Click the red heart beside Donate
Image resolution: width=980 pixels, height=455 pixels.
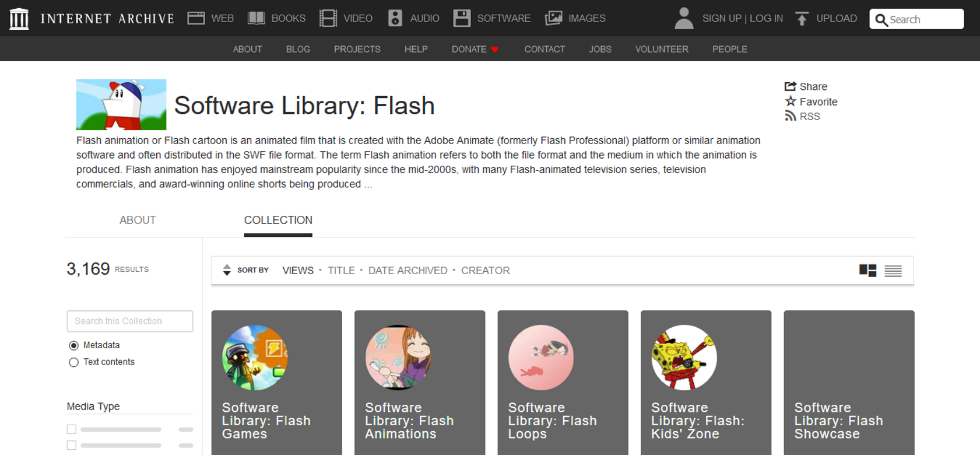[495, 49]
